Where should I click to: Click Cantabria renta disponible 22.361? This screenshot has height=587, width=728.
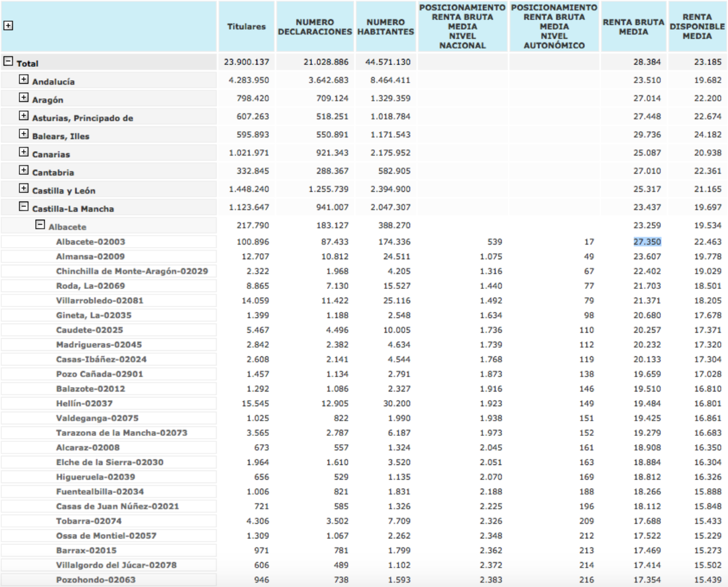[708, 171]
